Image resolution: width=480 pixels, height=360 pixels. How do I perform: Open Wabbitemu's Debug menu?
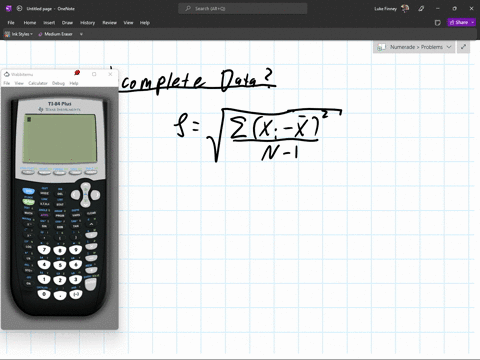[x=58, y=83]
